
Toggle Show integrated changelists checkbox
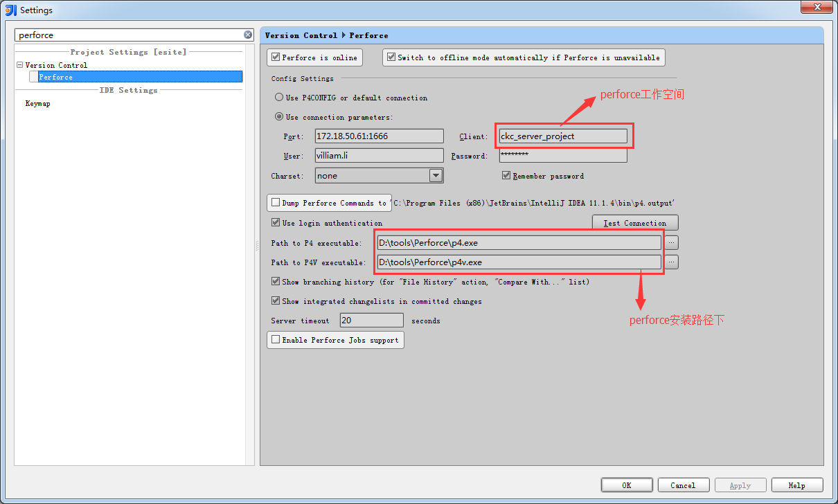276,301
